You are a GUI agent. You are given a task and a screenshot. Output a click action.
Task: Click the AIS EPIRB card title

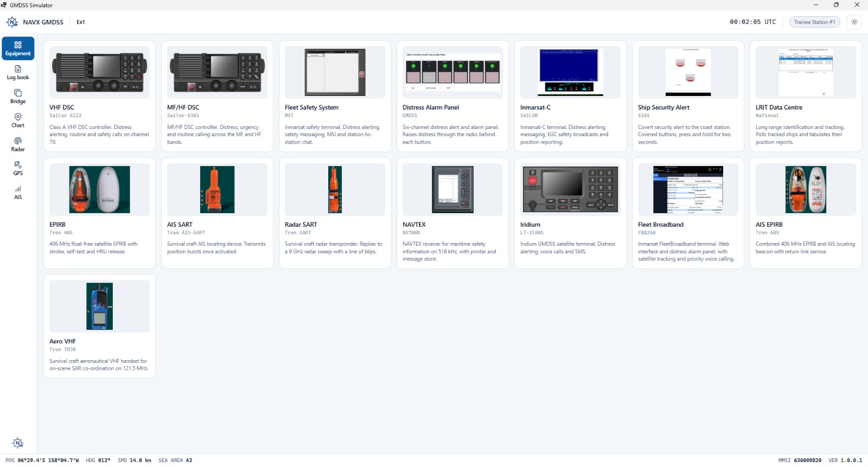coord(769,225)
